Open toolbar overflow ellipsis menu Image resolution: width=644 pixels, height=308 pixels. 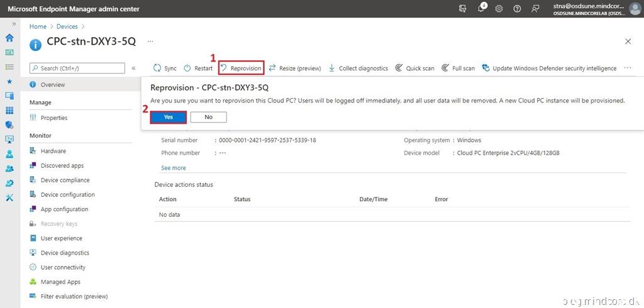[628, 68]
